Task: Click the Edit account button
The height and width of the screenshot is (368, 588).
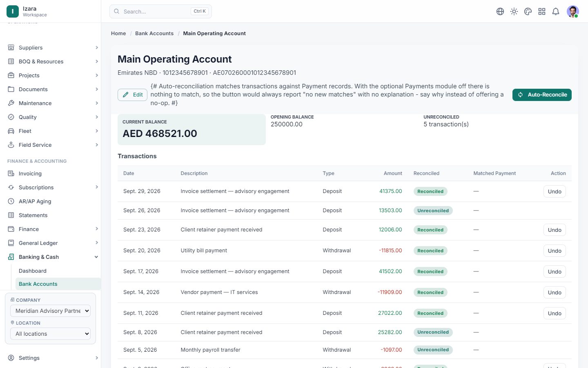Action: point(132,94)
